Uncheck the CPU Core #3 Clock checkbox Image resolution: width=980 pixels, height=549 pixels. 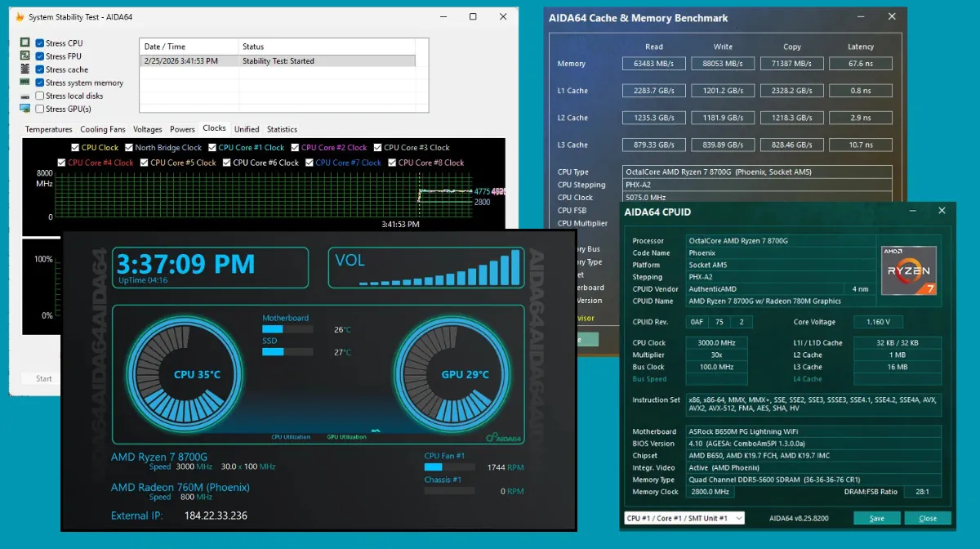click(x=377, y=148)
